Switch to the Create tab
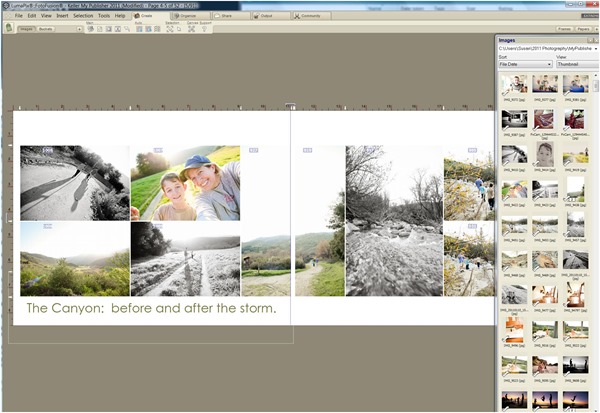This screenshot has width=600, height=413. 150,16
